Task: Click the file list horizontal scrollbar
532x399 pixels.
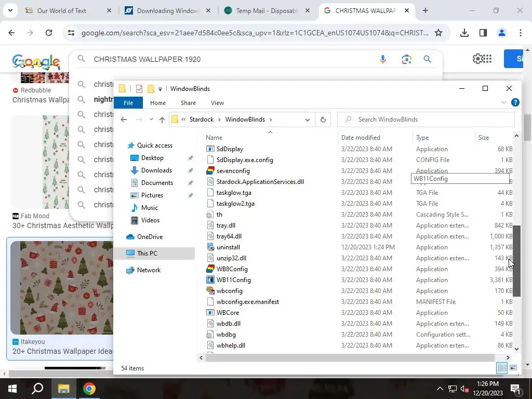Action: pos(350,357)
